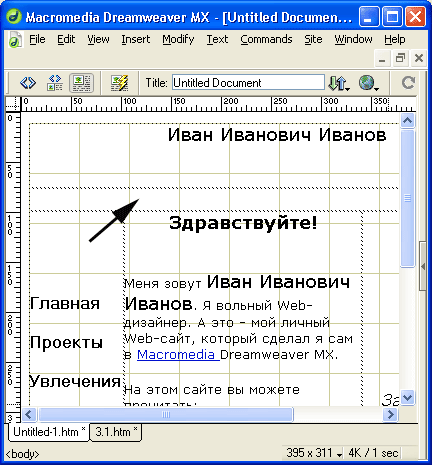Click the Title input field
The image size is (432, 465).
click(248, 83)
